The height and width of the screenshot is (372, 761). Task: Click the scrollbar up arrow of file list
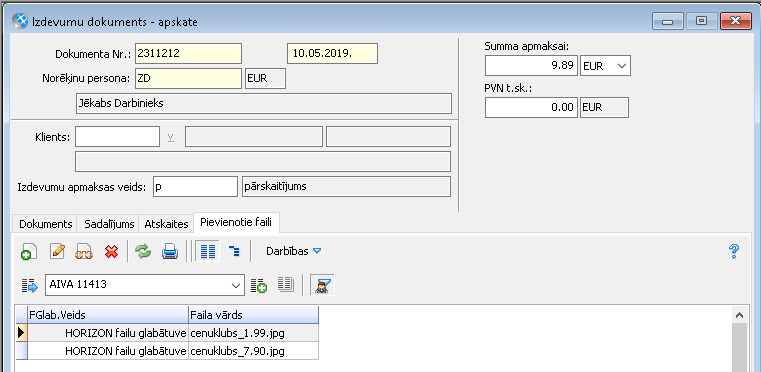[x=739, y=315]
